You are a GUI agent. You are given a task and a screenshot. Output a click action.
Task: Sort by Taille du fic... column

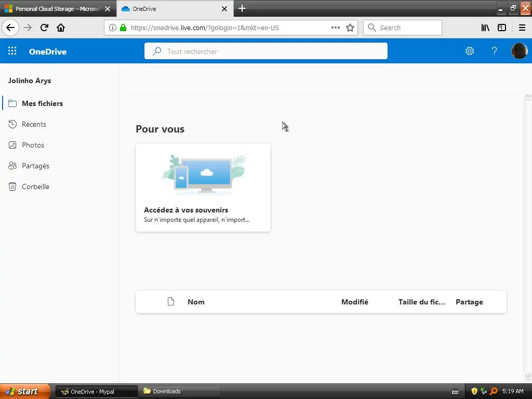tap(421, 302)
